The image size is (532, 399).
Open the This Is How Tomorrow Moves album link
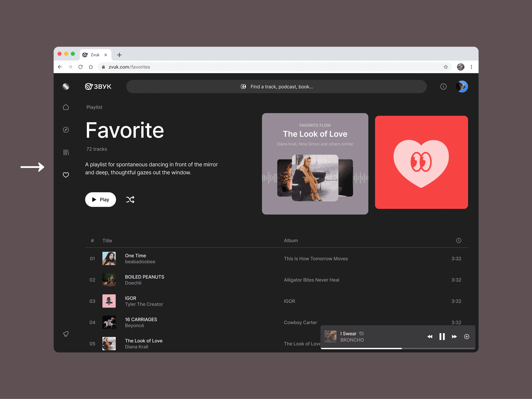click(316, 259)
